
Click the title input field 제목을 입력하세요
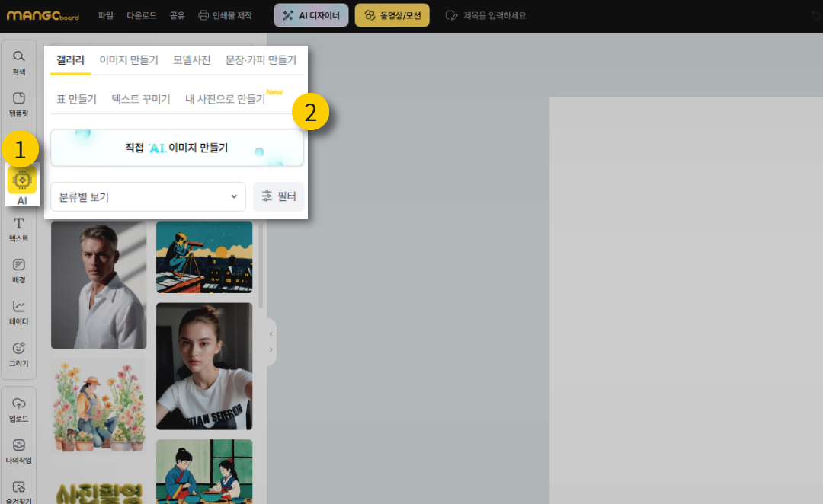coord(494,15)
